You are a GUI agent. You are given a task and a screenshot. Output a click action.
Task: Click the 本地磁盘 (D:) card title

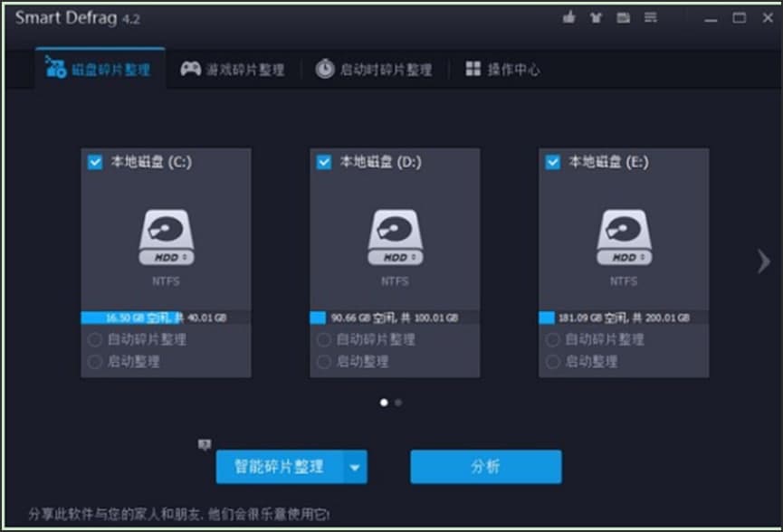click(x=380, y=162)
